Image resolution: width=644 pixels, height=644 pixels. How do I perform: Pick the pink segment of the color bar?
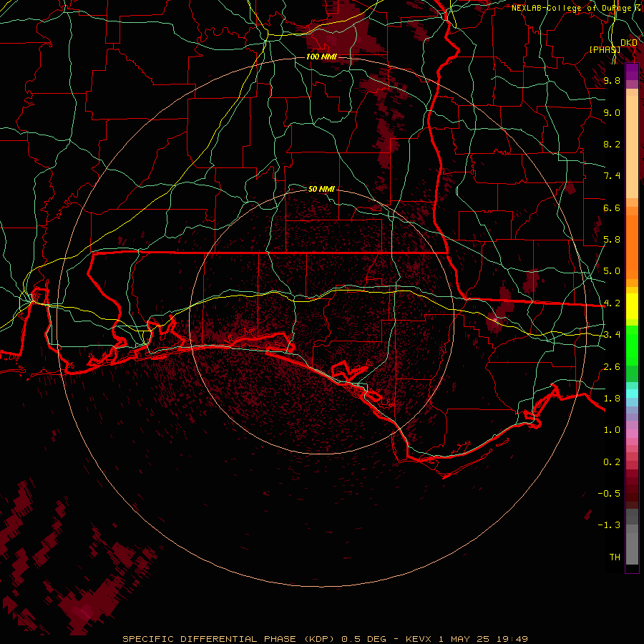coord(632,434)
